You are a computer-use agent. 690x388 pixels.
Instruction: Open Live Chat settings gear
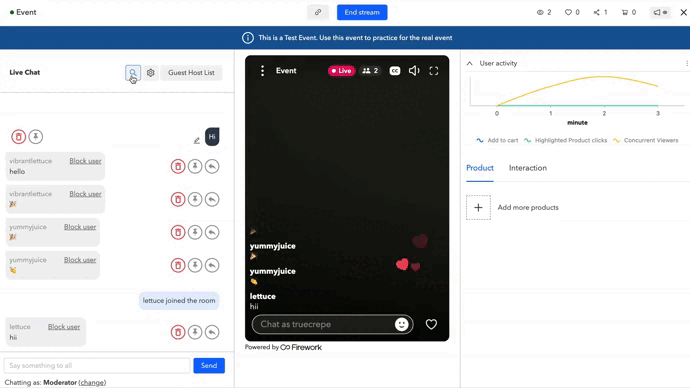click(150, 73)
